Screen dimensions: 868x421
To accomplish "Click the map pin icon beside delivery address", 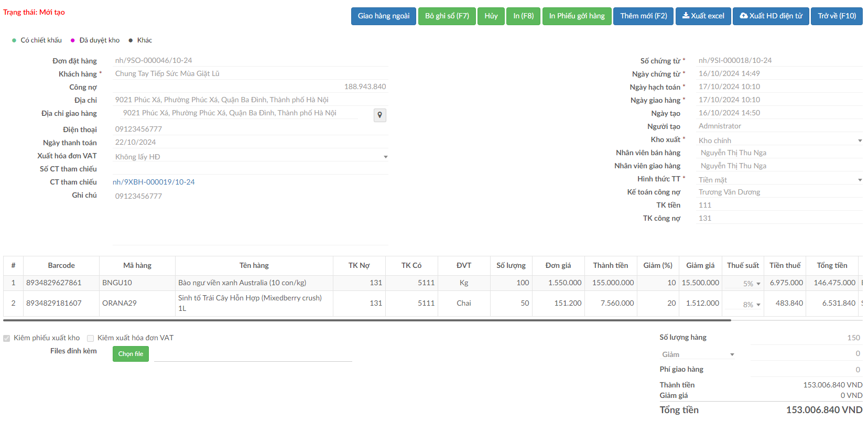I will (379, 115).
